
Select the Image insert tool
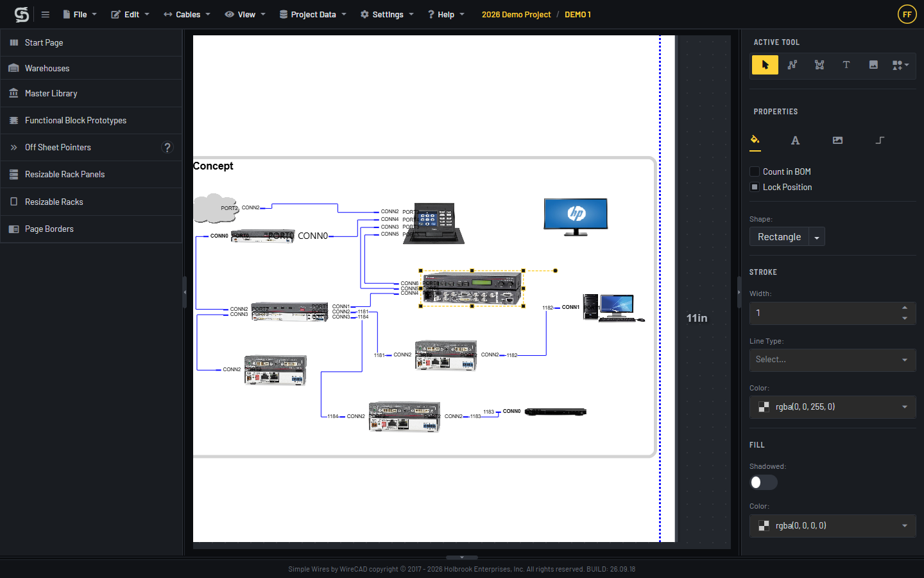[x=873, y=65]
